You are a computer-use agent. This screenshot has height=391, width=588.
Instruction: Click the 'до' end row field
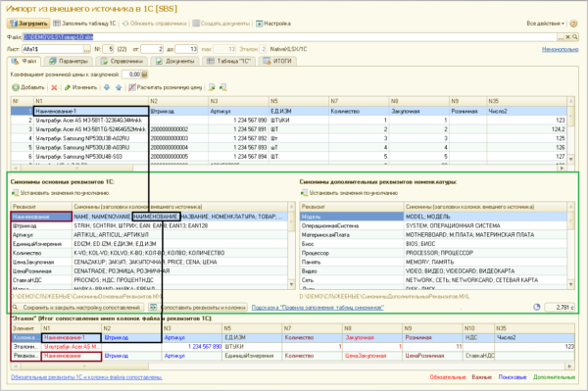pyautogui.click(x=186, y=49)
